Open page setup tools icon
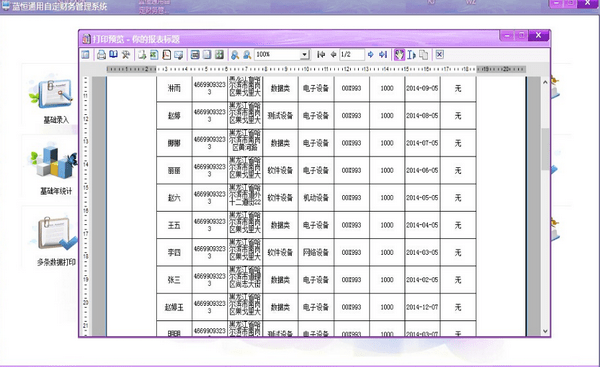 (126, 55)
